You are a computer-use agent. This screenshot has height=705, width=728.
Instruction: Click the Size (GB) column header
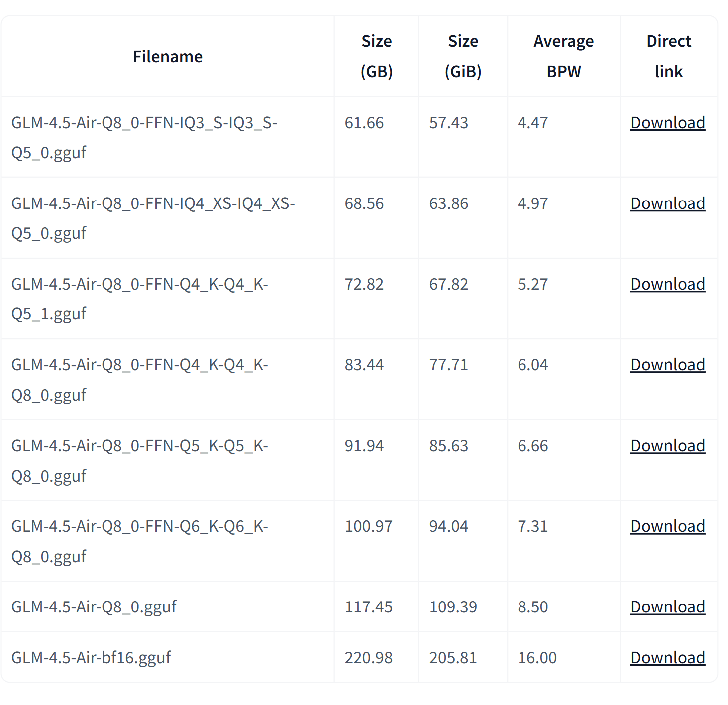click(376, 56)
